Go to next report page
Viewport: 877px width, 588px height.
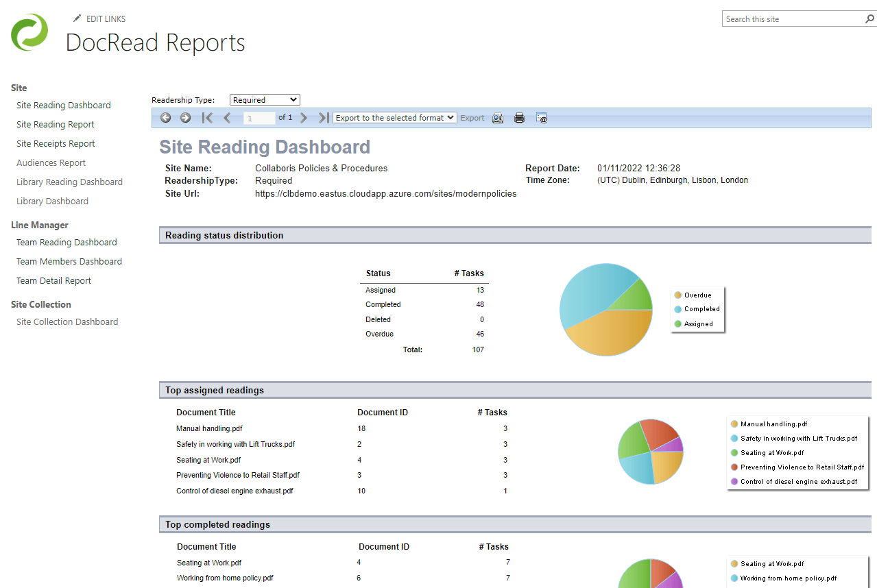(x=304, y=118)
